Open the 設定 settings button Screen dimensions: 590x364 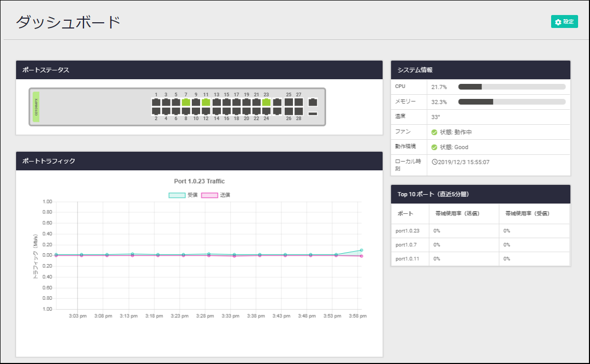564,22
